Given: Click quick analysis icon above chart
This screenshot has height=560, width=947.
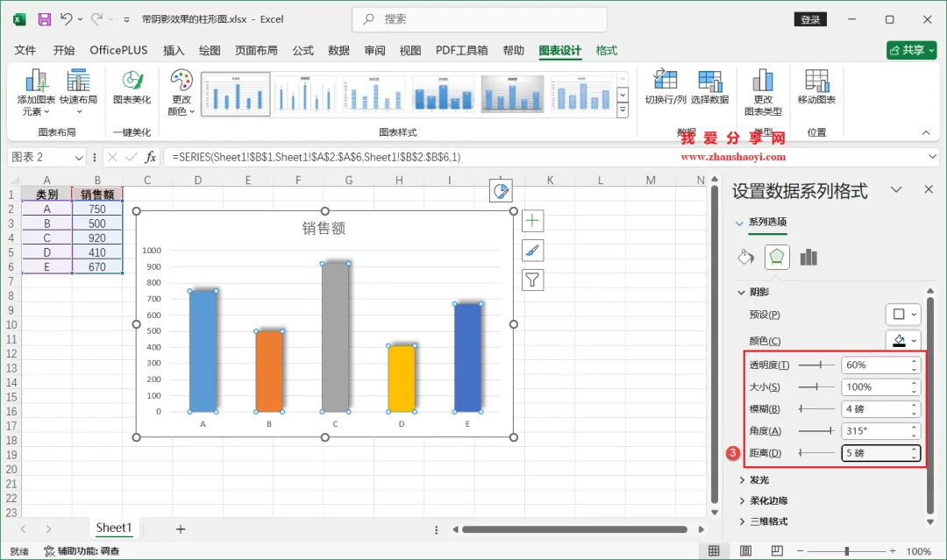Looking at the screenshot, I should [501, 191].
